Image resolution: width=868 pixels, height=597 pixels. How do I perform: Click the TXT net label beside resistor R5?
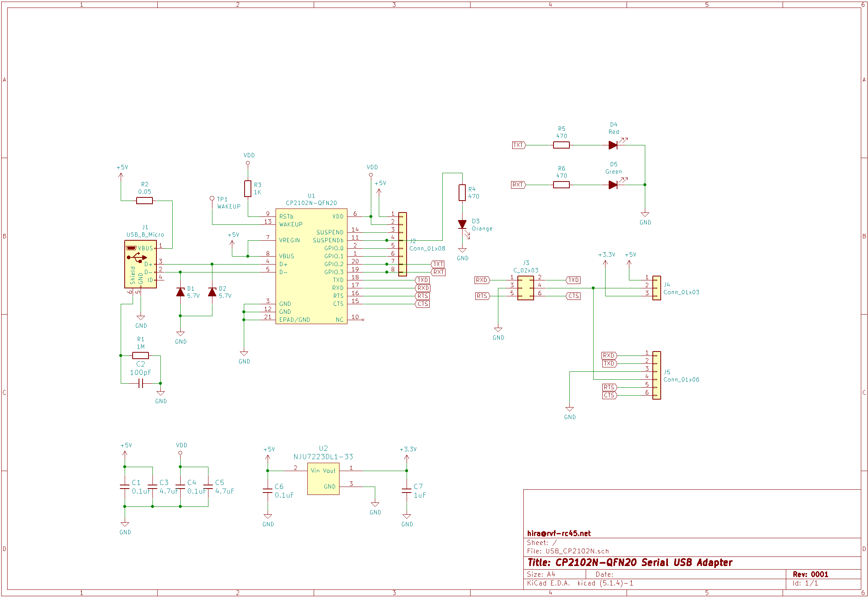(518, 145)
